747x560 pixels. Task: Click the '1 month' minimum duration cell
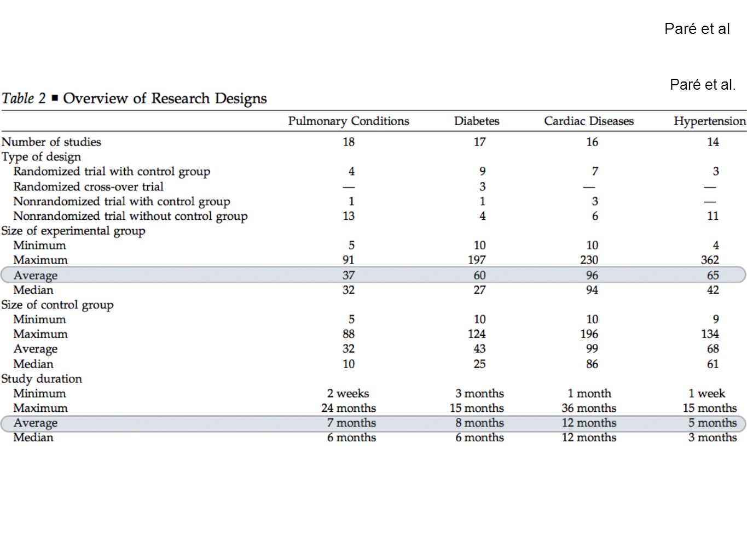point(589,393)
